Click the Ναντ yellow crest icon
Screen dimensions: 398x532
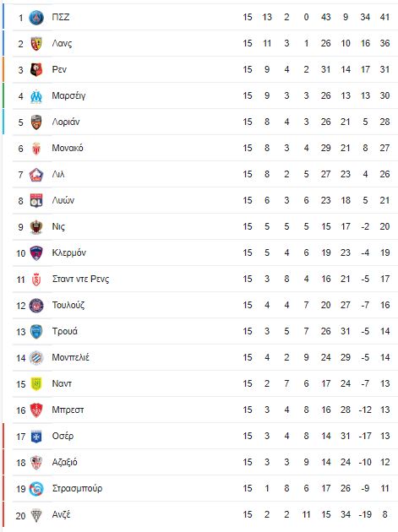point(36,383)
